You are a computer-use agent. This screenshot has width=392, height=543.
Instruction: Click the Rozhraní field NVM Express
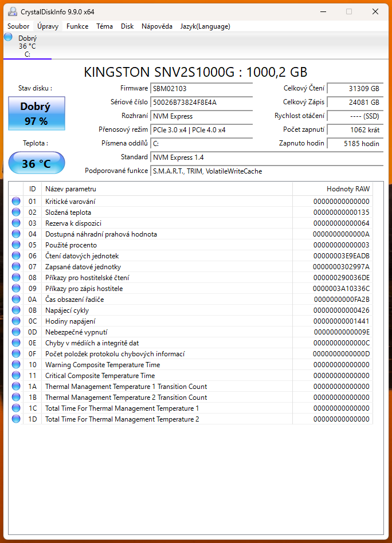pos(201,116)
